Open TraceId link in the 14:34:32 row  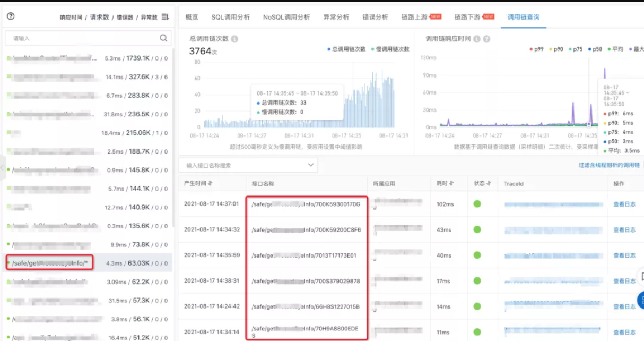tap(553, 230)
